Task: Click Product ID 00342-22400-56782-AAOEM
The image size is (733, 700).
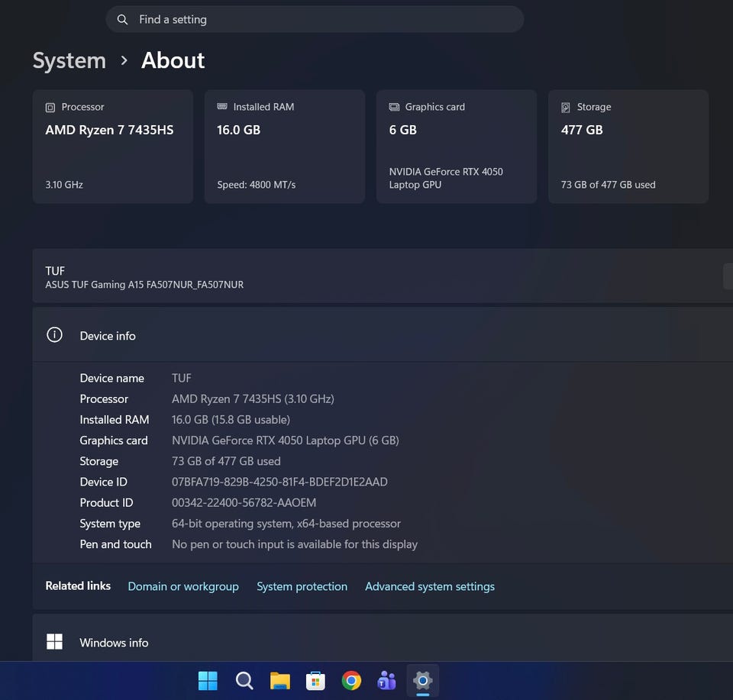Action: point(244,503)
